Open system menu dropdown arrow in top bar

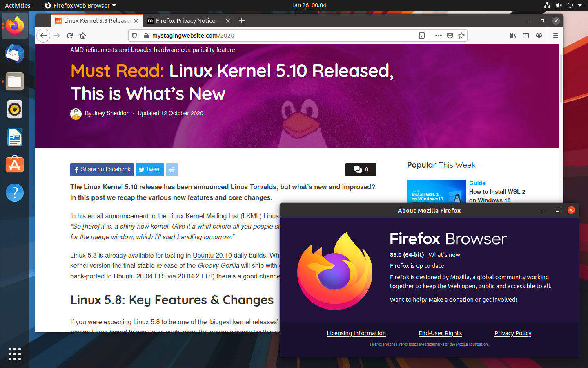(x=580, y=5)
